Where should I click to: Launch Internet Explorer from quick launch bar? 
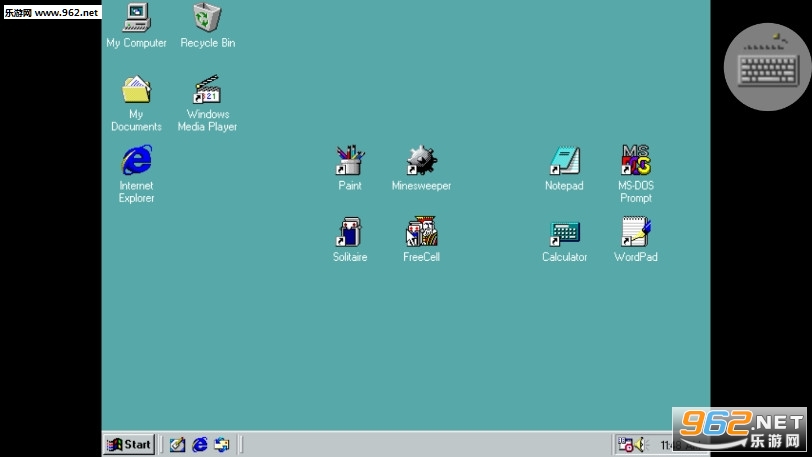coord(200,444)
